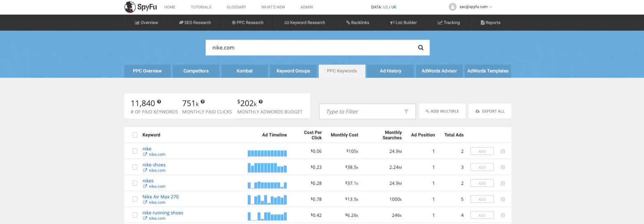
Task: Switch to the Ad History tab
Action: [391, 71]
